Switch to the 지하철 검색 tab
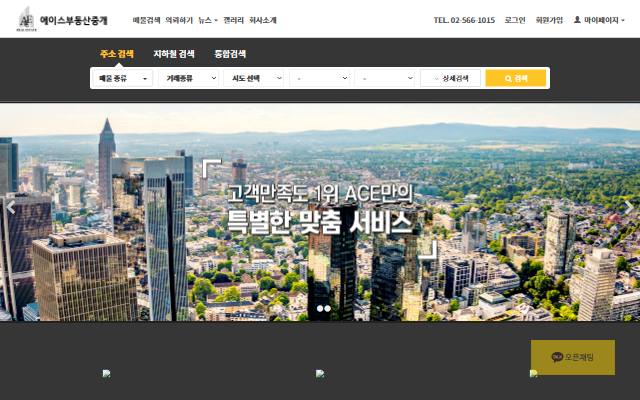 click(x=174, y=54)
